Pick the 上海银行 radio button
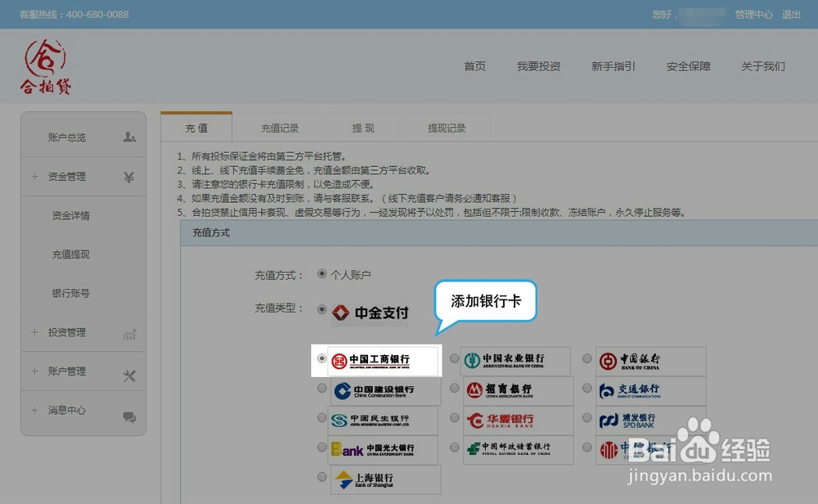 click(321, 477)
